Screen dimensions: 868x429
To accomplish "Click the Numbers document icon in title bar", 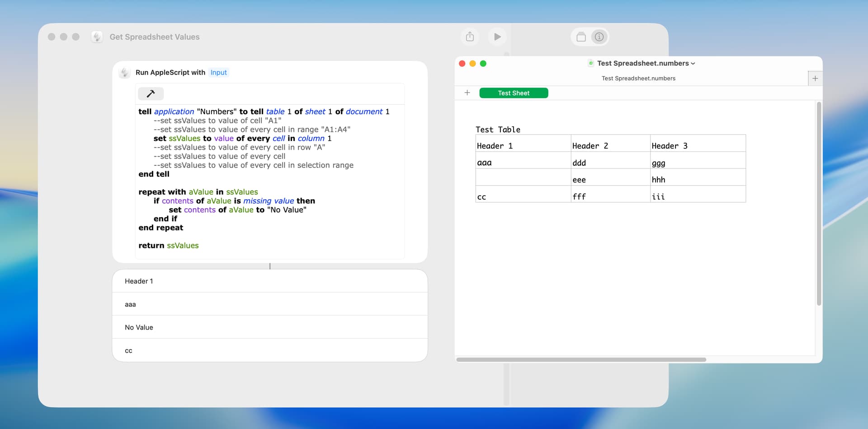I will [590, 63].
